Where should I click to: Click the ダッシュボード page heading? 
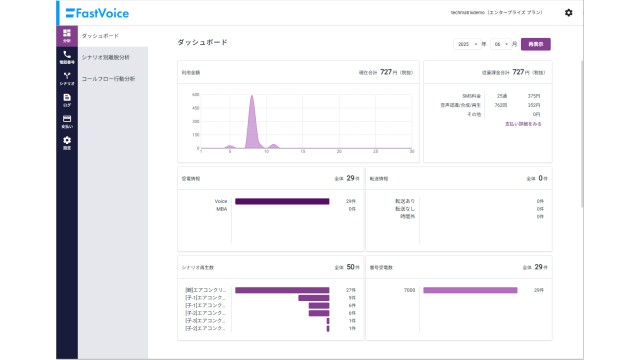pyautogui.click(x=202, y=42)
